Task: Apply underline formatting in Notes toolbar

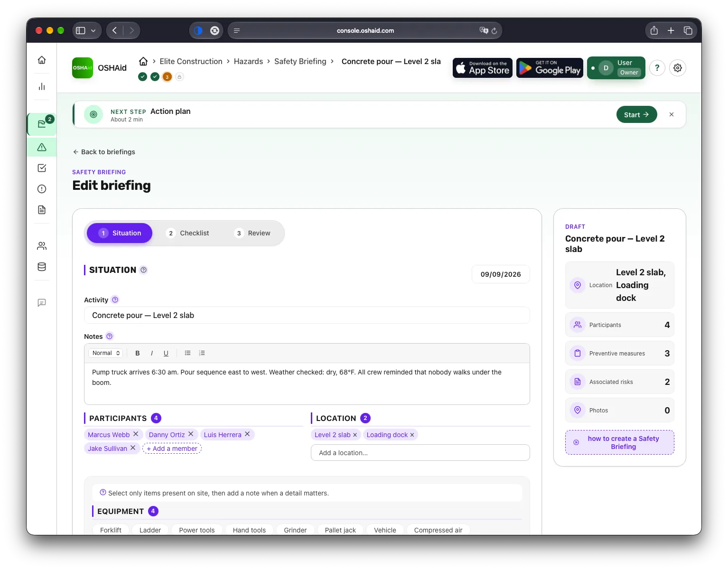Action: [166, 353]
